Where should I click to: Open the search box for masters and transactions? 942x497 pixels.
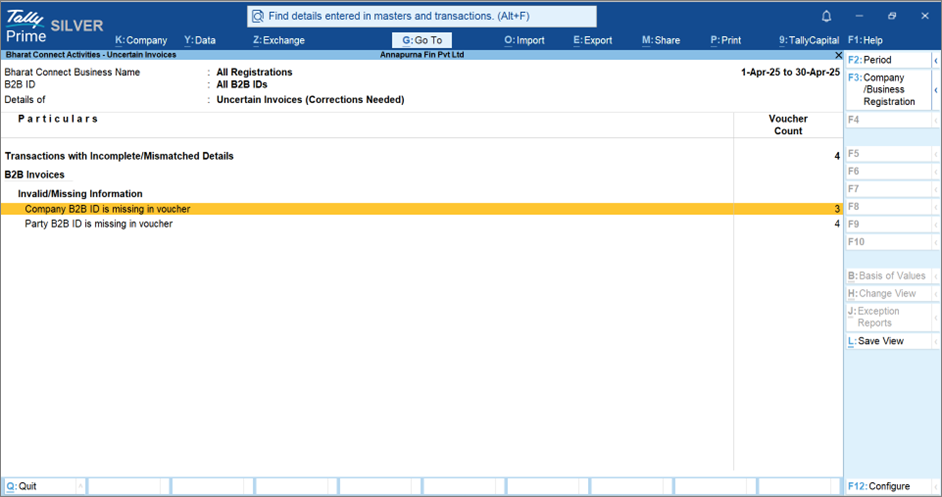pos(422,16)
